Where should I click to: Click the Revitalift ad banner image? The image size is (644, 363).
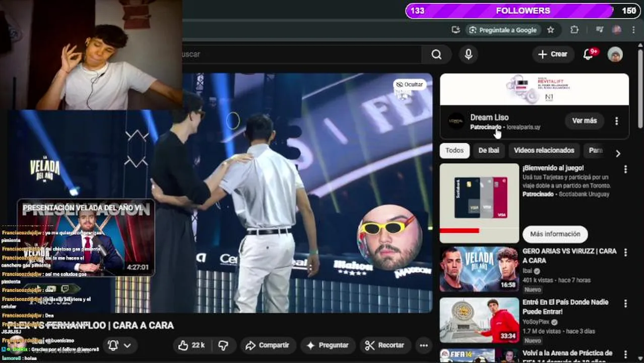[534, 90]
